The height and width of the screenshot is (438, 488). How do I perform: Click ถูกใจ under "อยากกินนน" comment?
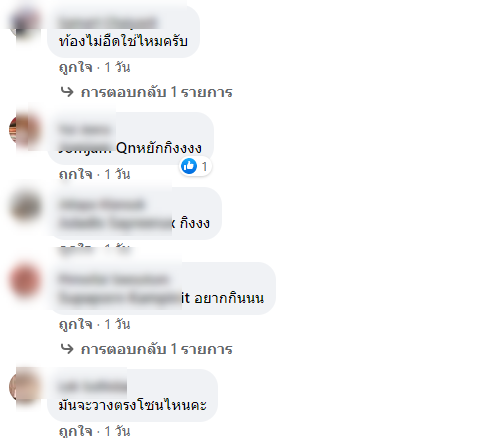[x=75, y=324]
